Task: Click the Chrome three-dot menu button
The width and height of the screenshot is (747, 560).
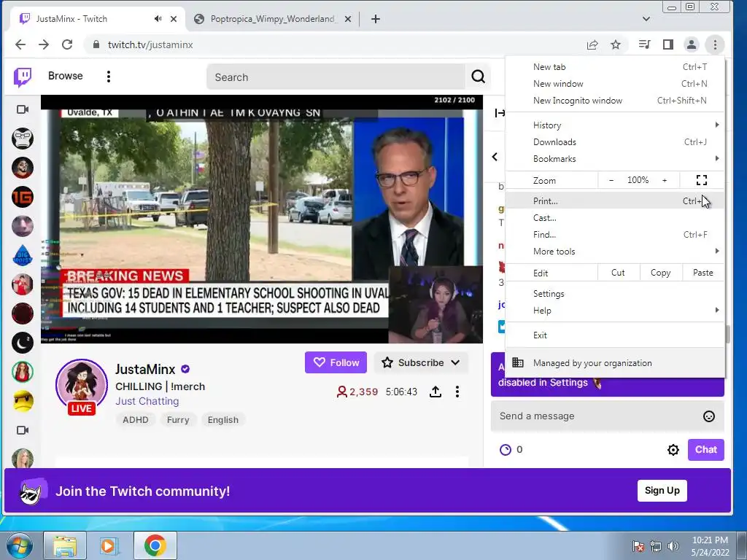Action: (x=715, y=44)
